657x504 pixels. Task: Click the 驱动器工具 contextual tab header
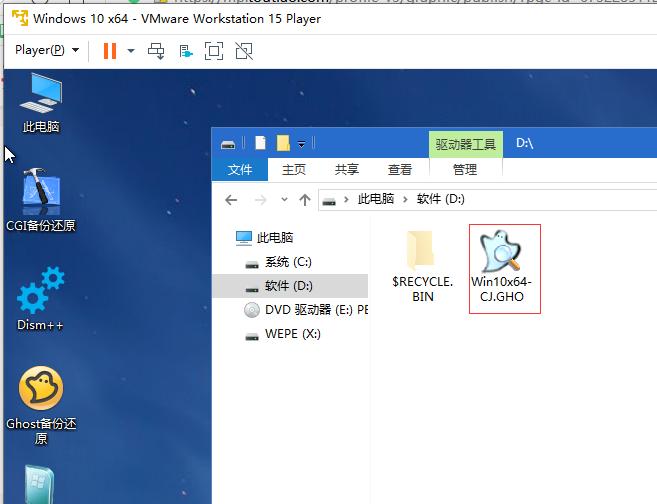coord(466,145)
